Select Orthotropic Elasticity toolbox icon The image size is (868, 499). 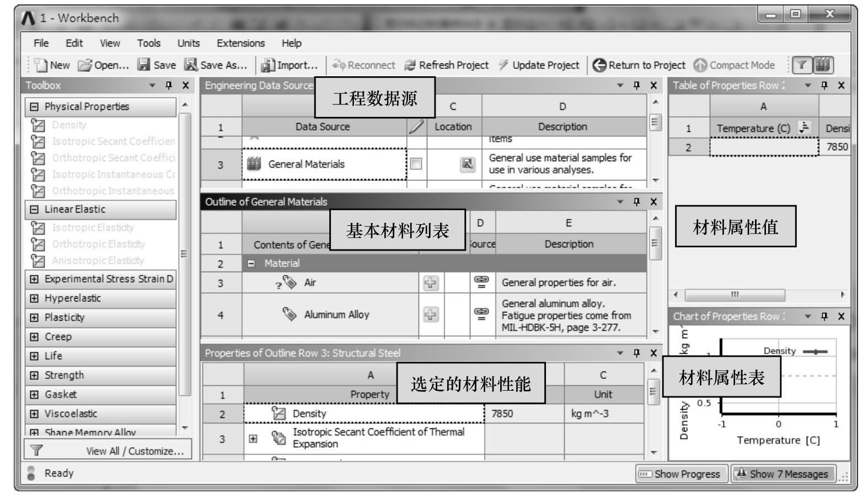click(x=37, y=244)
